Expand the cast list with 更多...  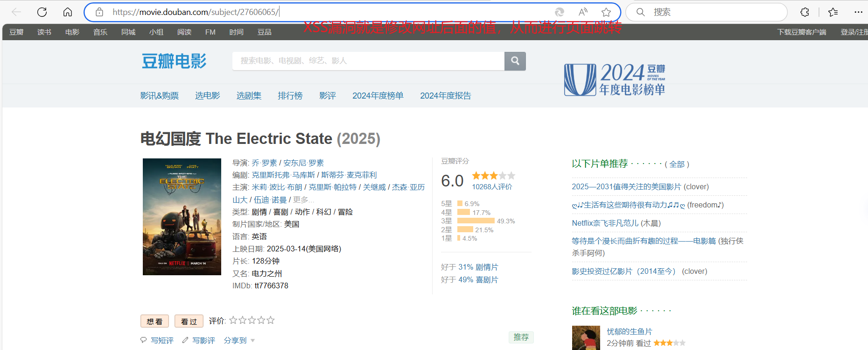tap(303, 200)
